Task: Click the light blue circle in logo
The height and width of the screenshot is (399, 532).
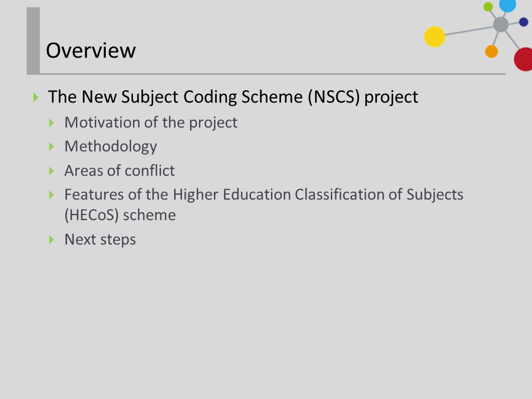Action: [508, 6]
